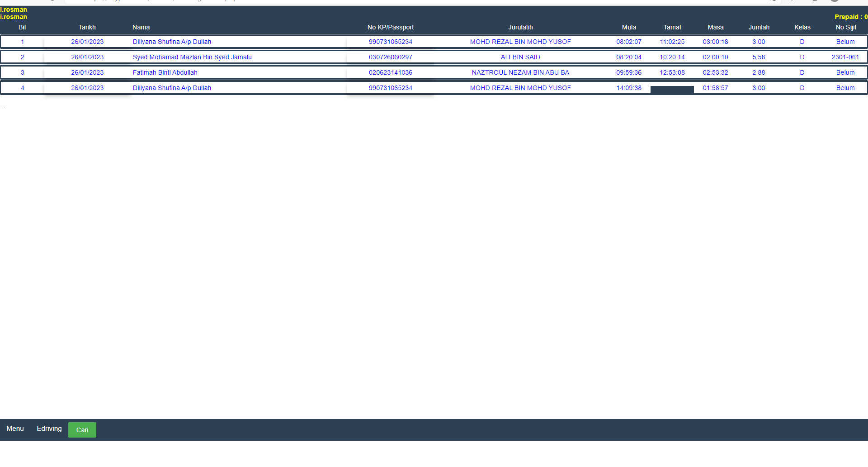This screenshot has width=868, height=467.
Task: Click passport number 020623141036
Action: click(390, 72)
